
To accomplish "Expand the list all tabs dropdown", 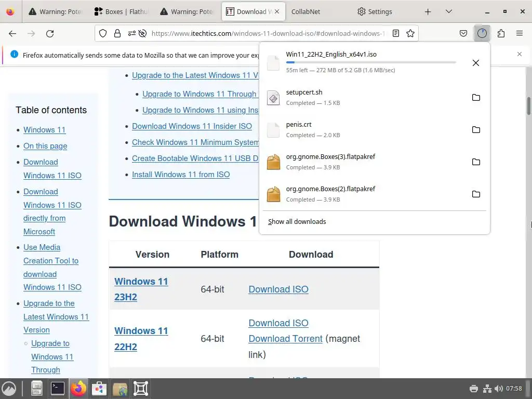I will point(448,11).
